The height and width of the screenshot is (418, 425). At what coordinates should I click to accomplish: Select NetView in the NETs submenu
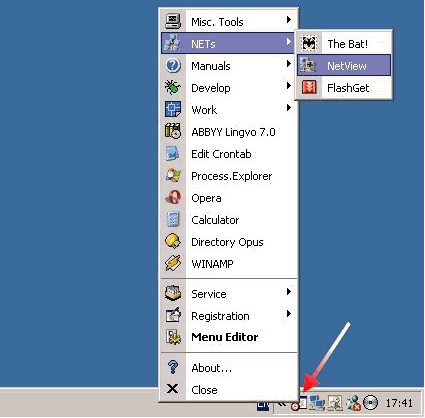point(344,66)
